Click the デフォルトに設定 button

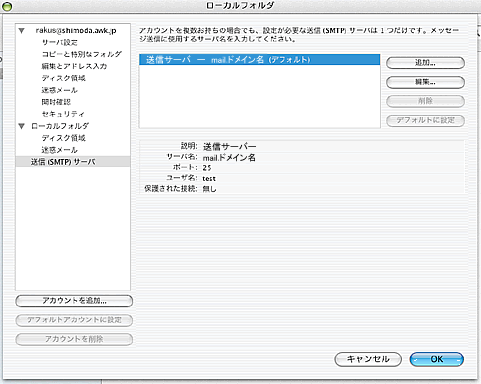click(425, 120)
